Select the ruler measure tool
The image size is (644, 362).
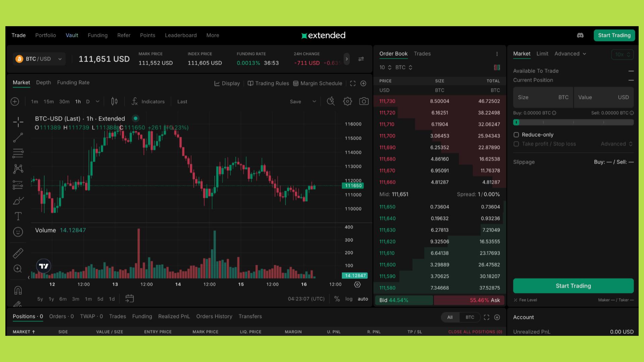(x=18, y=253)
